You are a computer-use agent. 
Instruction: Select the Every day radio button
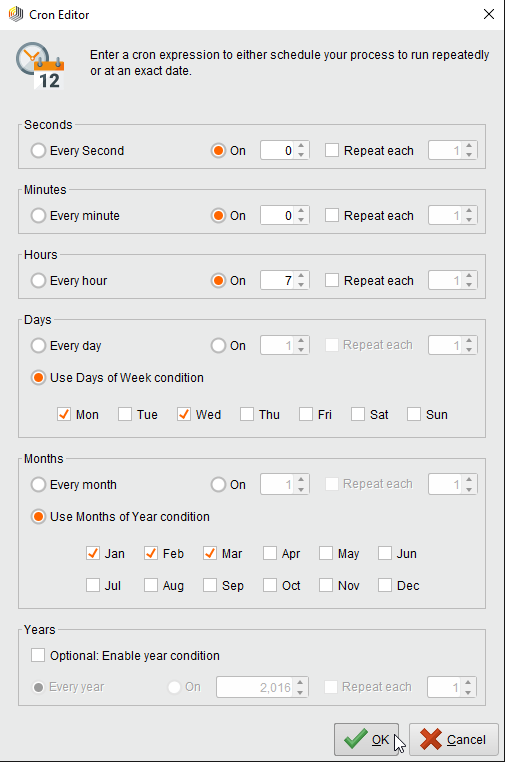coord(38,346)
